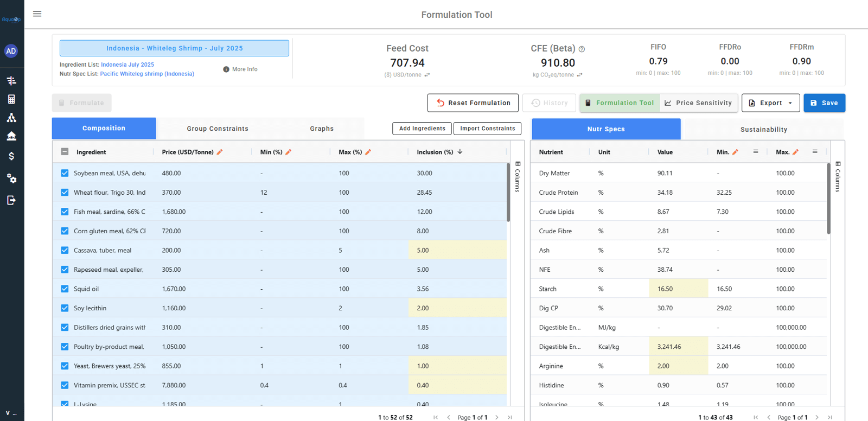
Task: Click More Info
Action: pyautogui.click(x=240, y=69)
